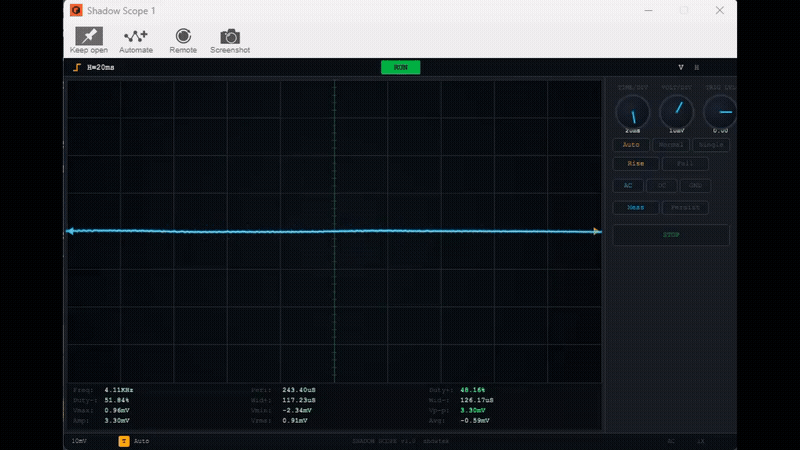Click the TIME/DIV knob
The width and height of the screenshot is (800, 450).
(x=633, y=112)
